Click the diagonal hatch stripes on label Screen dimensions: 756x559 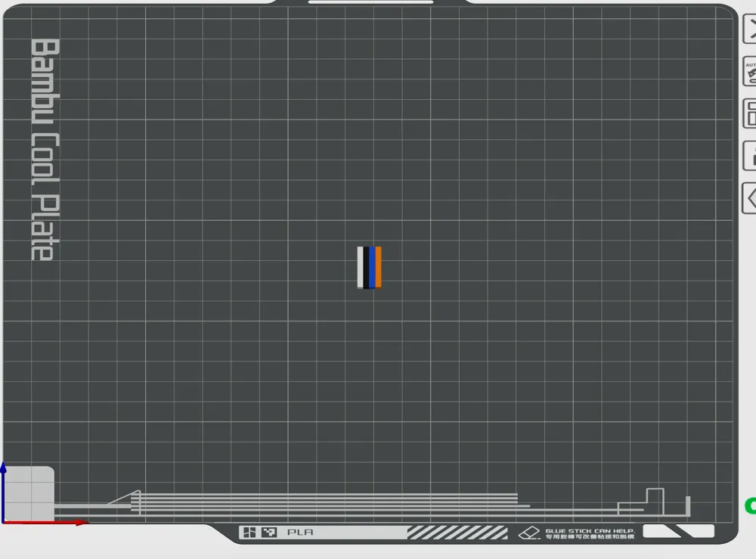click(457, 533)
